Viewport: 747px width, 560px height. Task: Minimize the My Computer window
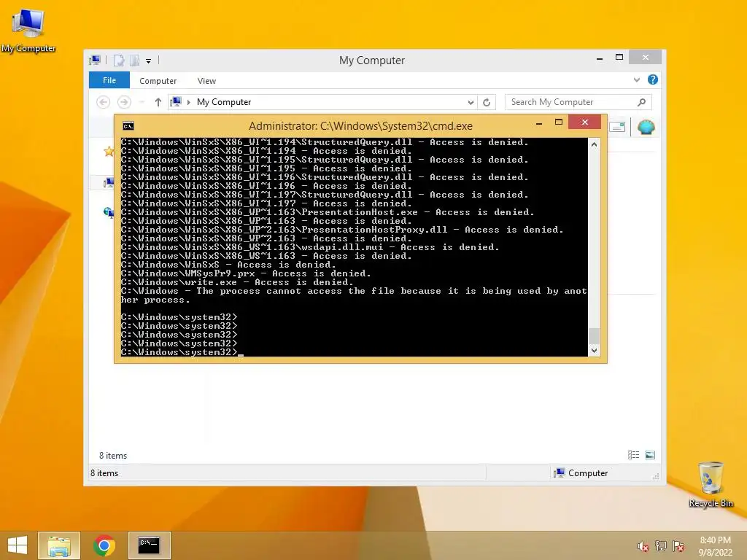pyautogui.click(x=600, y=58)
